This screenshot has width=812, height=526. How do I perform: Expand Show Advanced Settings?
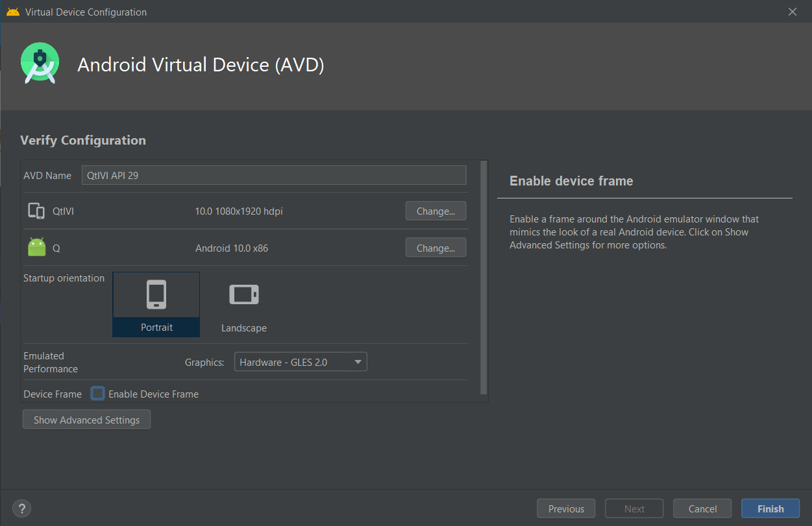[x=86, y=420]
